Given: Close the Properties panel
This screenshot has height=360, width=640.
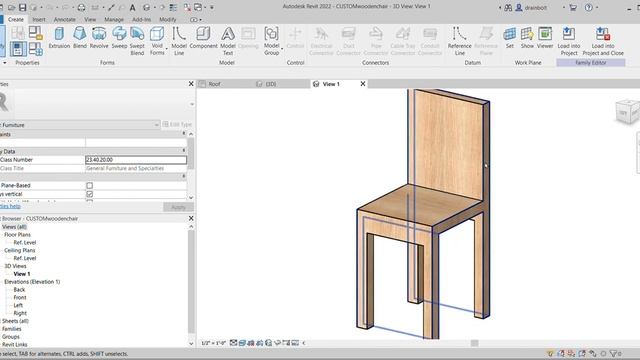Looking at the screenshot, I should tap(191, 84).
